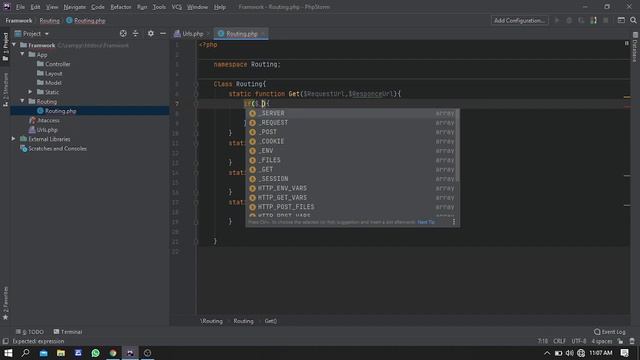Expand the Static folder arrow

pyautogui.click(x=31, y=92)
